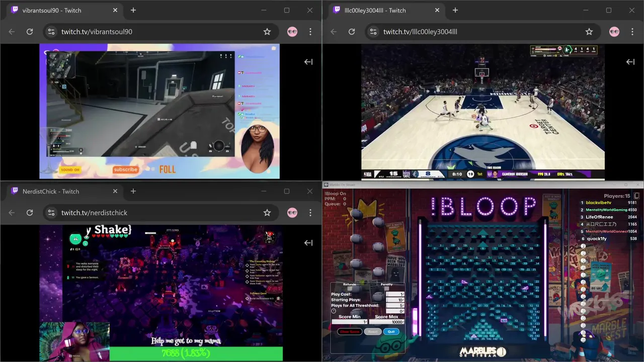The height and width of the screenshot is (362, 644).
Task: Open a new tab beside vibrantsoul90 tab
Action: pos(133,10)
